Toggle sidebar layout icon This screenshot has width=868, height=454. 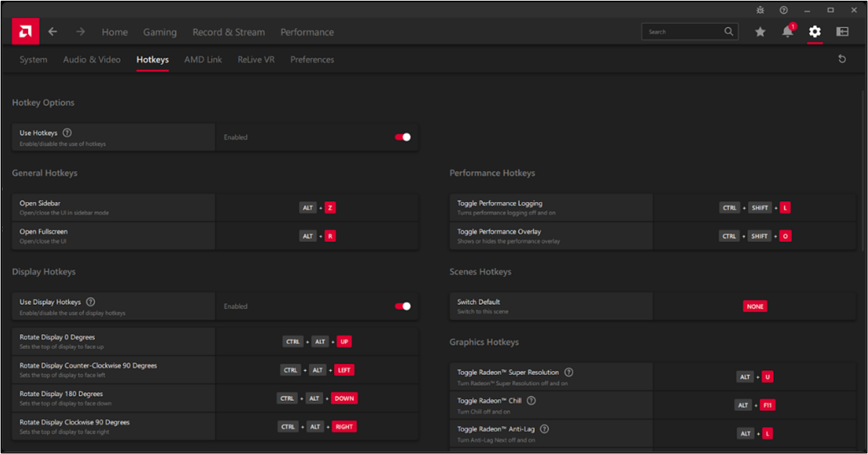tap(843, 32)
